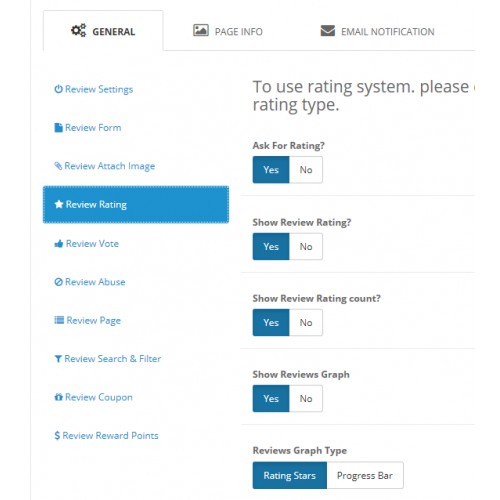Click the funnel icon for Review Search & Filter
Screen dimensions: 500x500
pyautogui.click(x=58, y=359)
